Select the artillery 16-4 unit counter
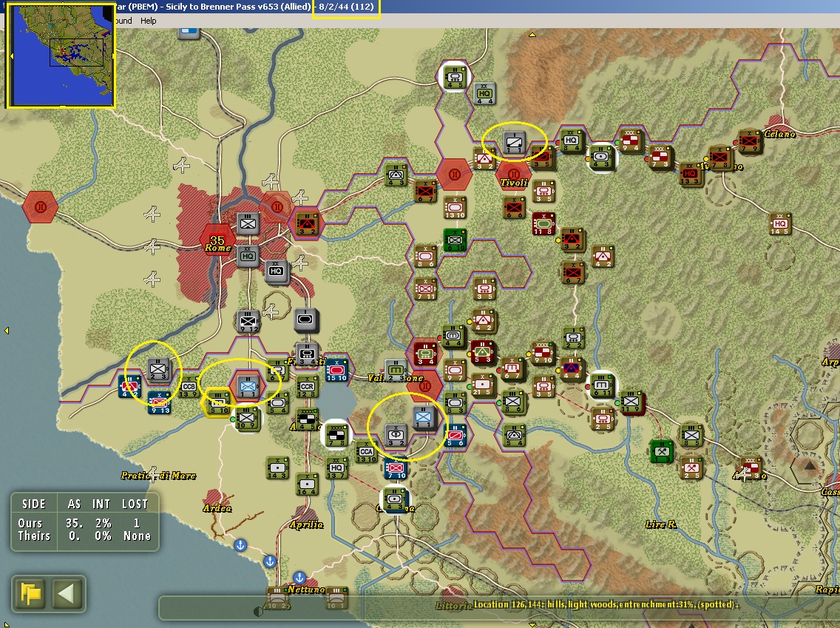The height and width of the screenshot is (628, 840). (x=307, y=485)
